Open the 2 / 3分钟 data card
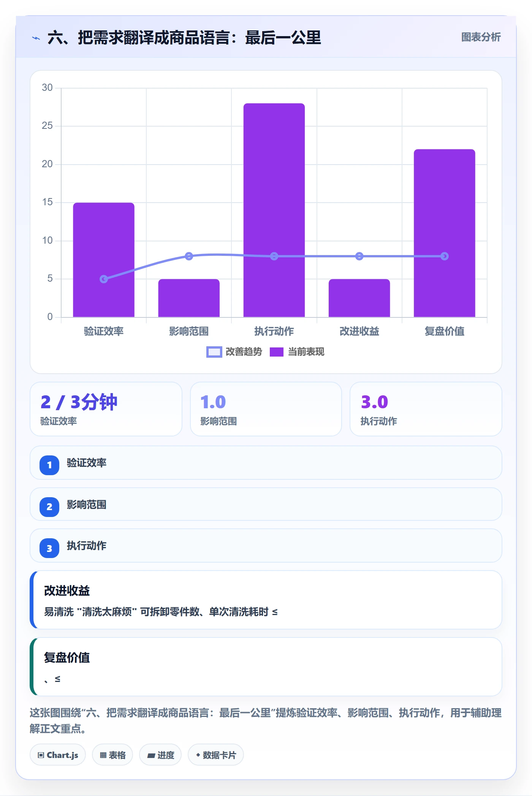 click(106, 409)
